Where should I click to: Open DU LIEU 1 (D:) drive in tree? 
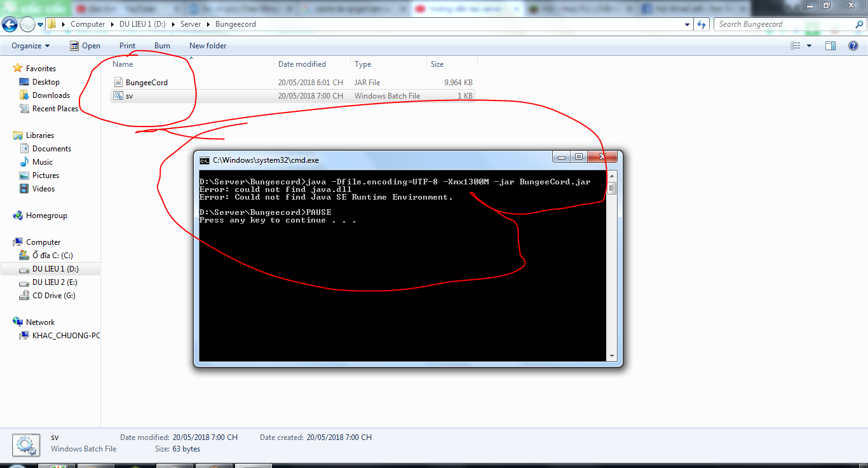click(55, 269)
